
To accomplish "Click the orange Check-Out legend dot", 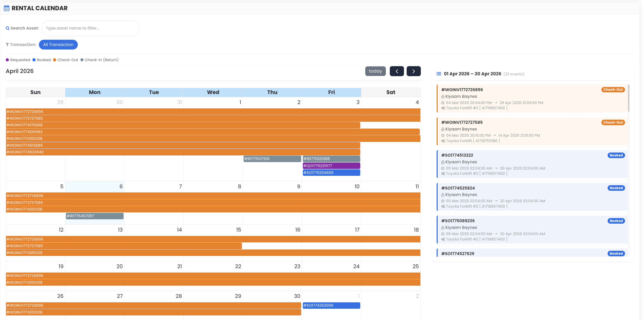I will (54, 60).
